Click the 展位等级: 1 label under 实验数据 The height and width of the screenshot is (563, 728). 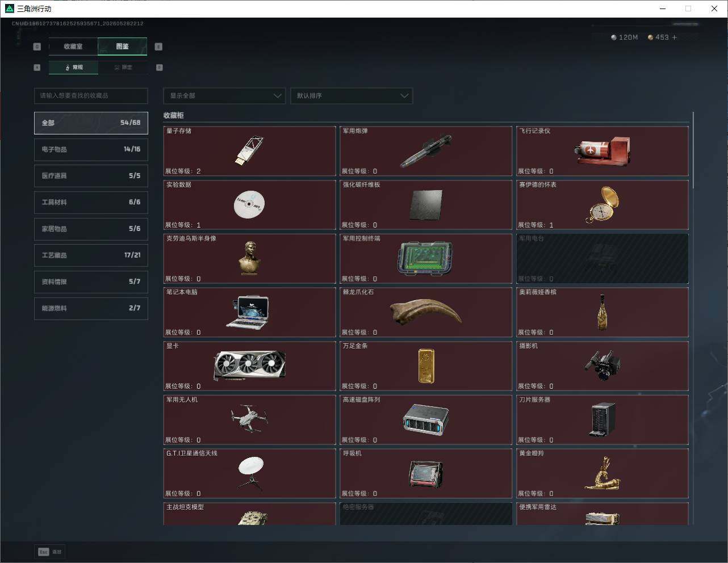pos(183,225)
